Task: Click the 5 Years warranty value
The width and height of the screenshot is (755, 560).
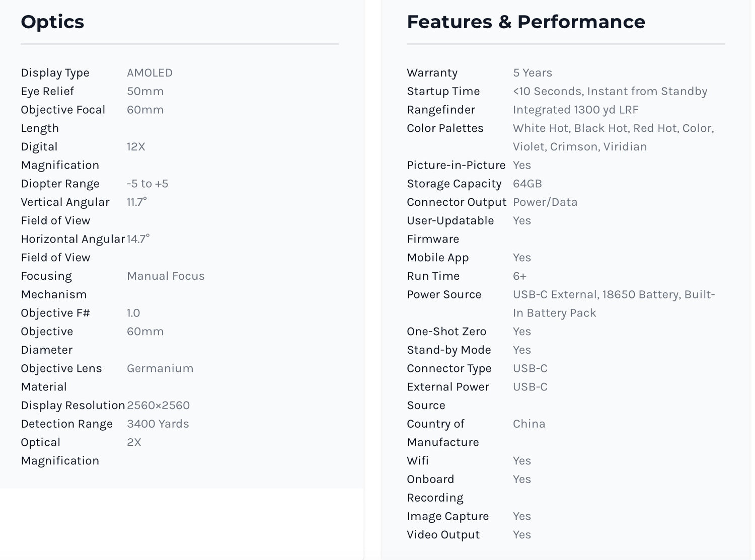Action: click(x=533, y=73)
